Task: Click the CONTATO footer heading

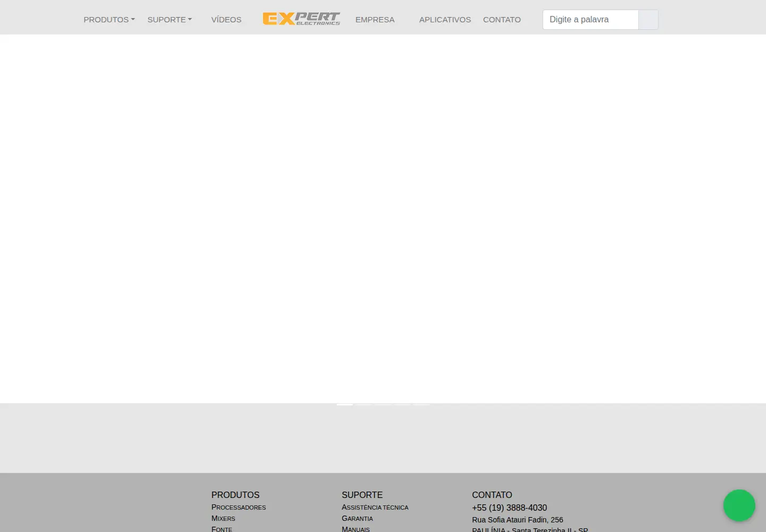Action: (492, 495)
